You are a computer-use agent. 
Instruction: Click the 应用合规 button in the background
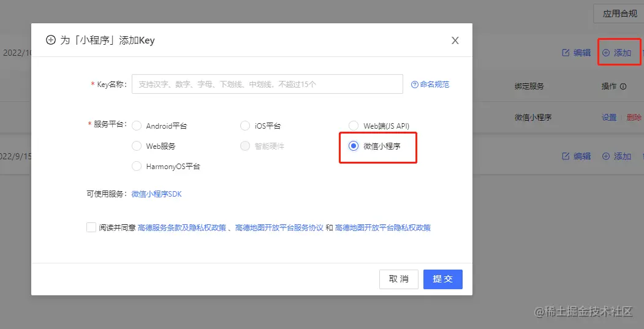(619, 13)
